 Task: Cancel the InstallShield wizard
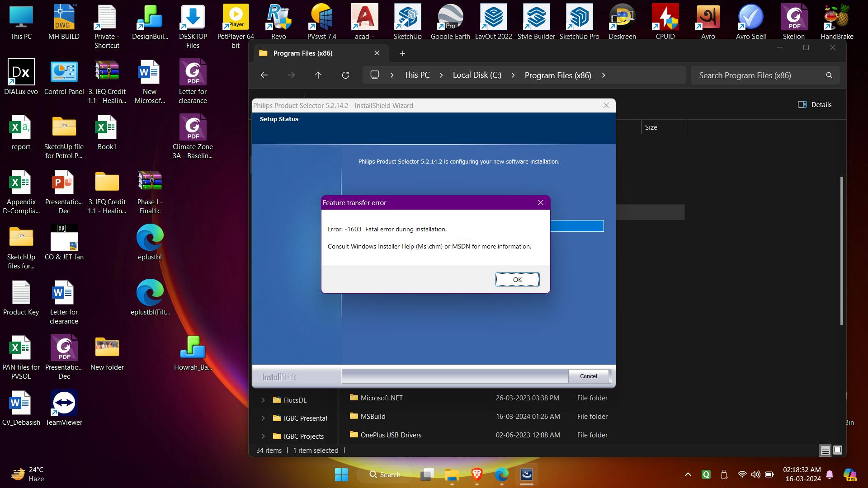click(x=588, y=376)
